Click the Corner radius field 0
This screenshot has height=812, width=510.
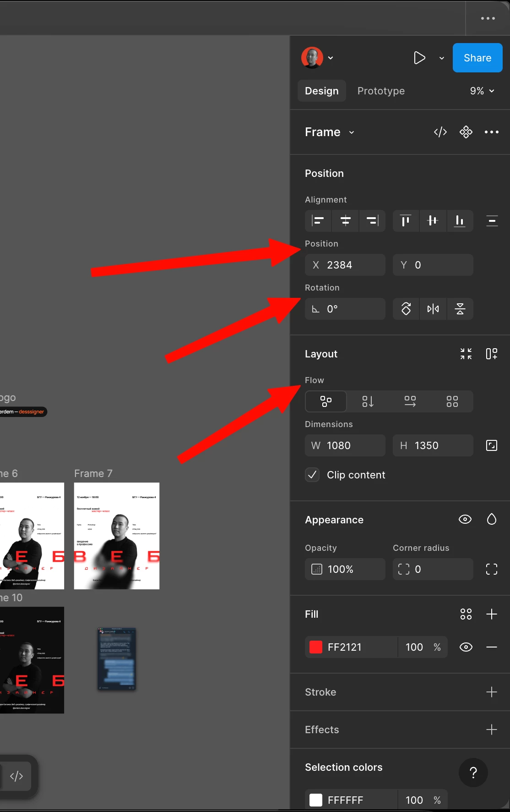[x=433, y=569]
